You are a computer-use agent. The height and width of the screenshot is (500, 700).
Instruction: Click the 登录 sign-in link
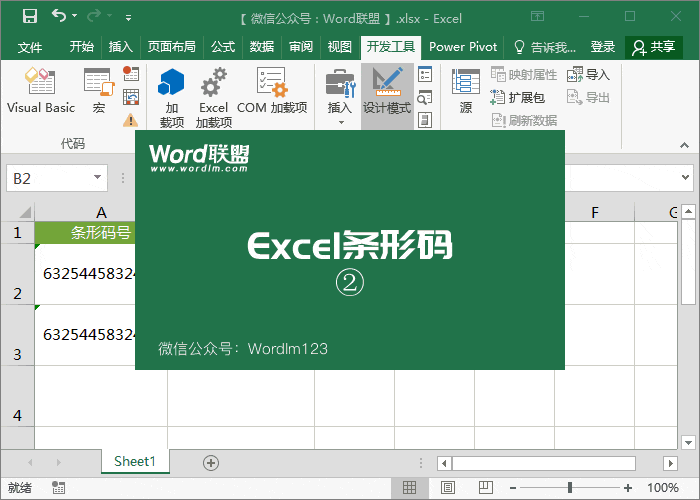tap(603, 47)
